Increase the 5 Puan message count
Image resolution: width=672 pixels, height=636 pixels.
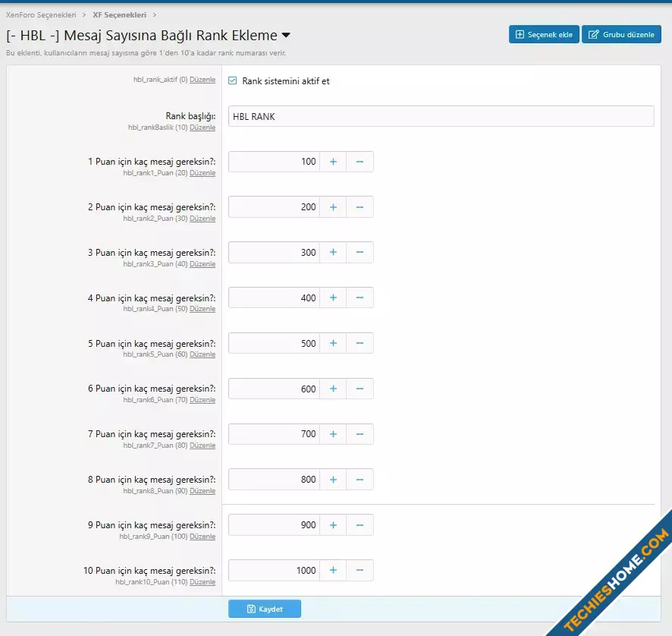tap(333, 343)
